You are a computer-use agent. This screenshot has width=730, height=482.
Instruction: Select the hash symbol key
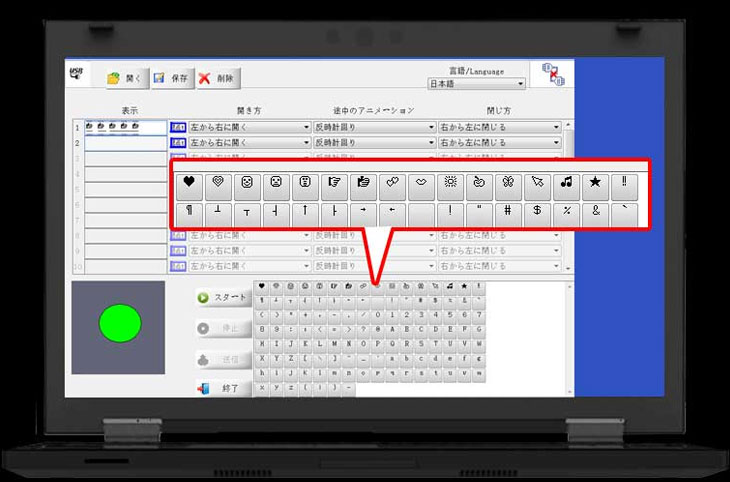pyautogui.click(x=509, y=211)
